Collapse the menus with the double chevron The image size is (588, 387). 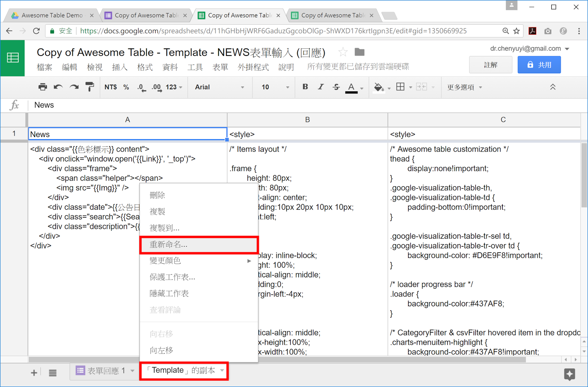[553, 87]
